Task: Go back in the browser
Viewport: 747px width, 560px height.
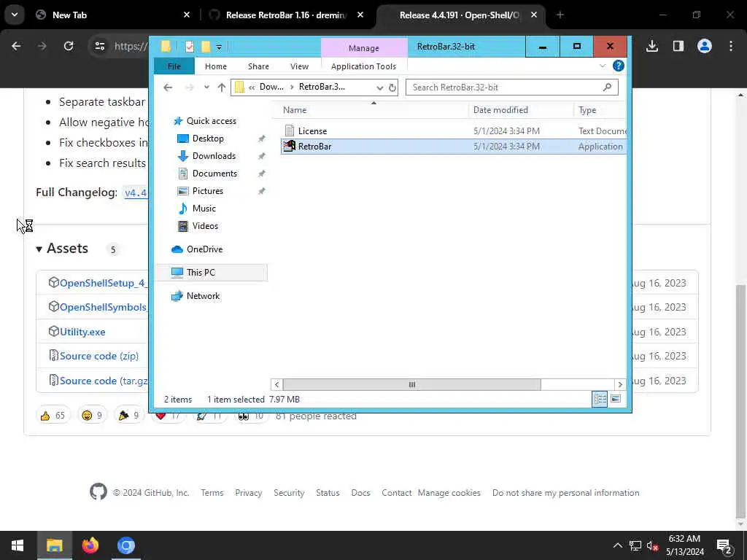Action: [x=16, y=46]
